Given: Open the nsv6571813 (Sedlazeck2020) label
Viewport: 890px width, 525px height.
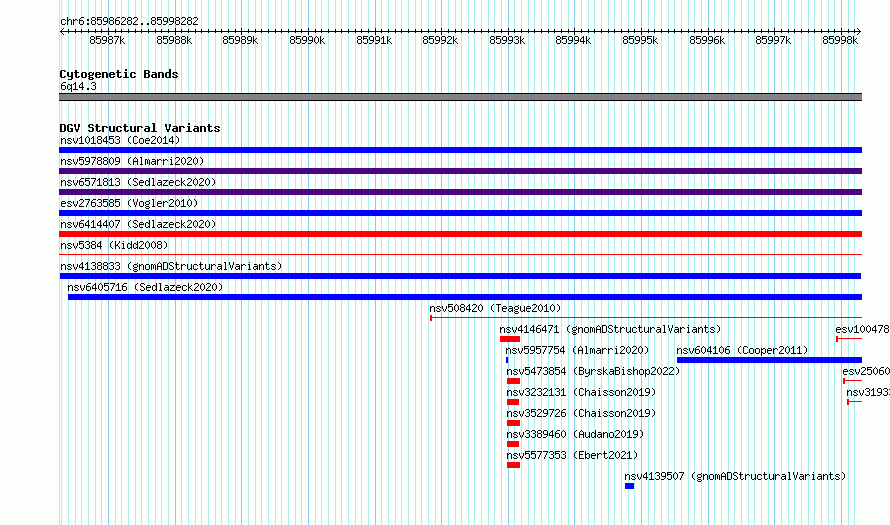Looking at the screenshot, I should click(x=138, y=182).
